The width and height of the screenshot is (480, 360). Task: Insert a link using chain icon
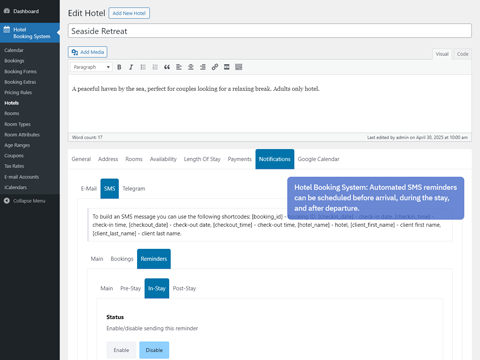pos(215,67)
